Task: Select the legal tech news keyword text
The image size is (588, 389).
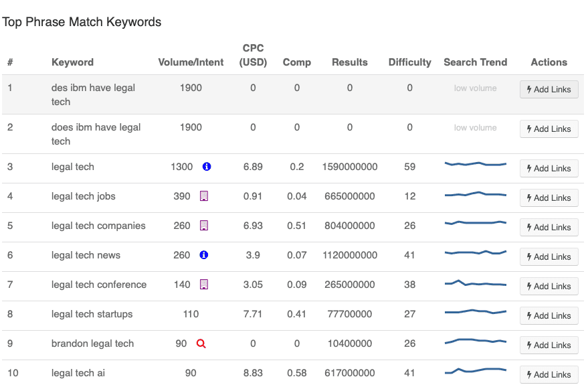Action: point(86,255)
